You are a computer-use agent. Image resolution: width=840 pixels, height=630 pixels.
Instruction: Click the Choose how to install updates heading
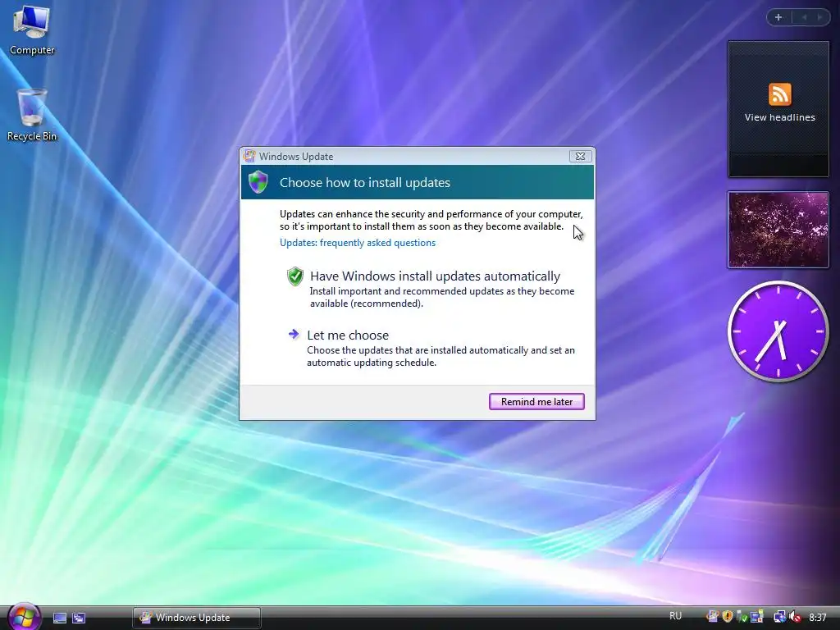coord(365,183)
